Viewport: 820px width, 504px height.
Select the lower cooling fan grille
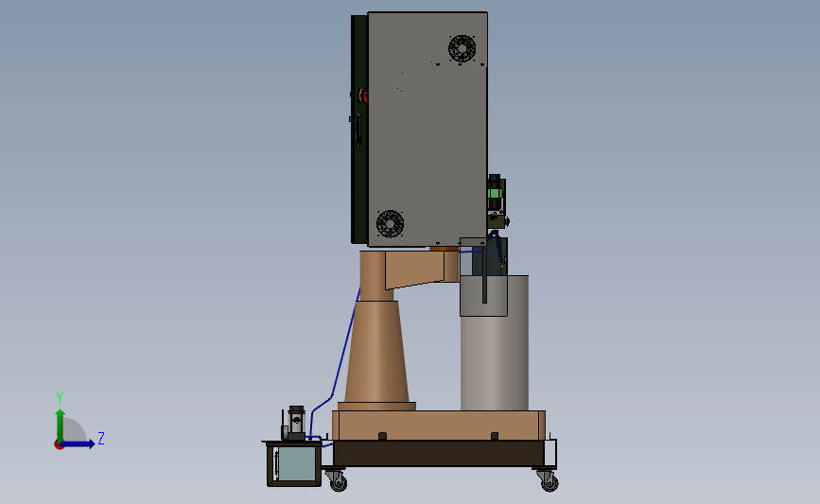[390, 224]
